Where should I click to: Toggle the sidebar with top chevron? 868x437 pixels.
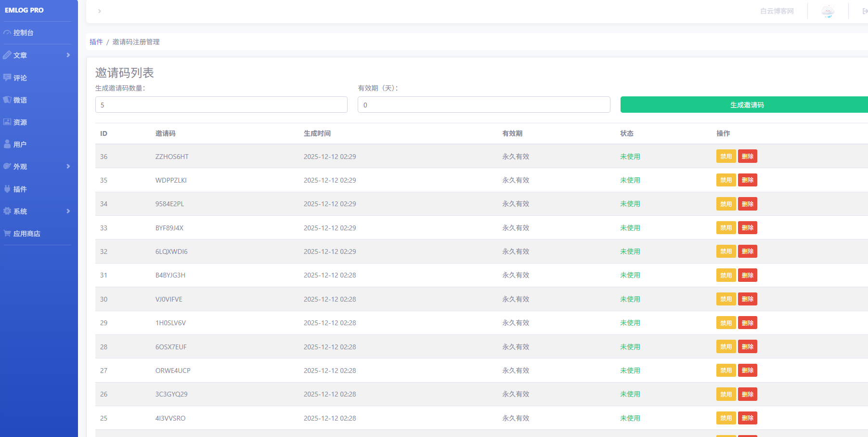click(x=99, y=11)
